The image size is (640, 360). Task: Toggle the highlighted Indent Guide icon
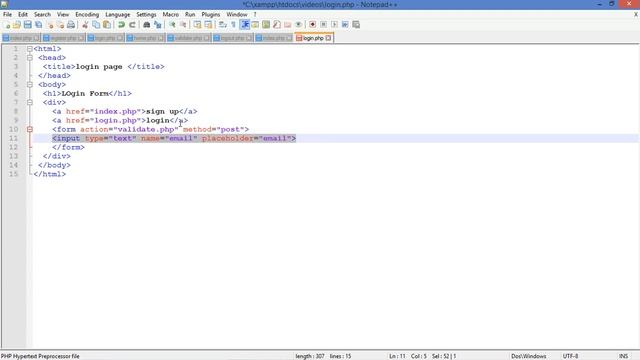[x=244, y=25]
